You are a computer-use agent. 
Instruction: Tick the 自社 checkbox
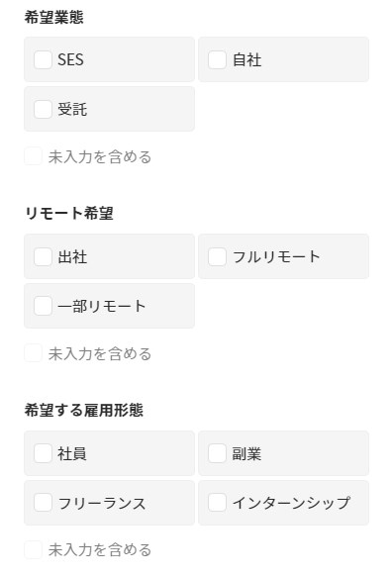tap(217, 59)
